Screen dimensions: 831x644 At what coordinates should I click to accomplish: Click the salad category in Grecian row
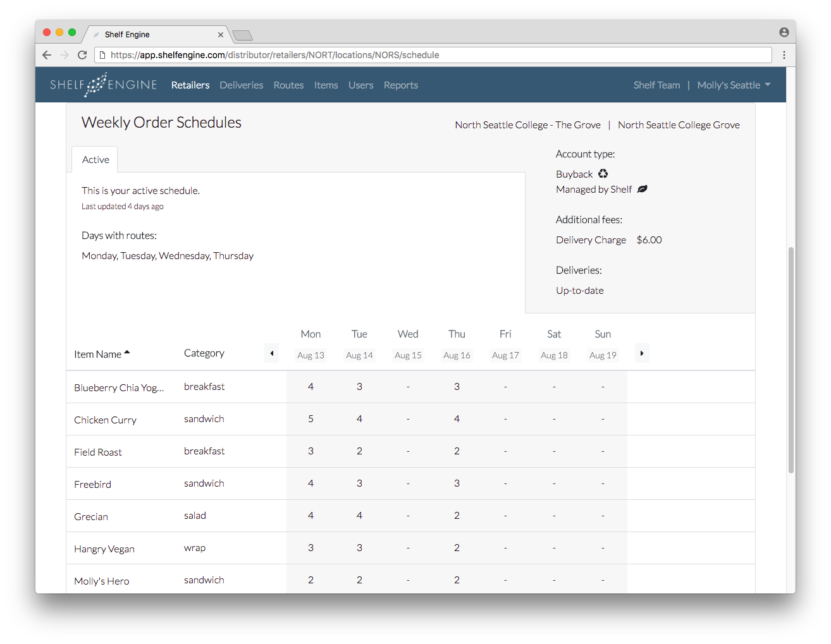point(195,516)
